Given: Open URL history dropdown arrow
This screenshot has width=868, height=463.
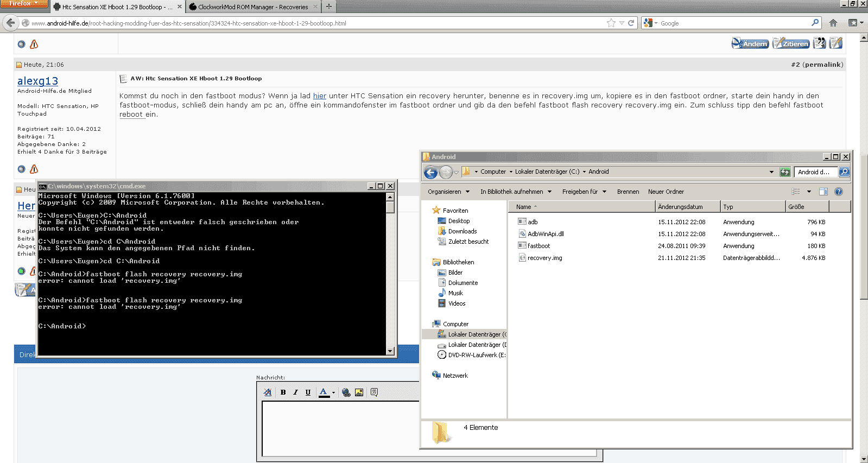Looking at the screenshot, I should (x=622, y=23).
